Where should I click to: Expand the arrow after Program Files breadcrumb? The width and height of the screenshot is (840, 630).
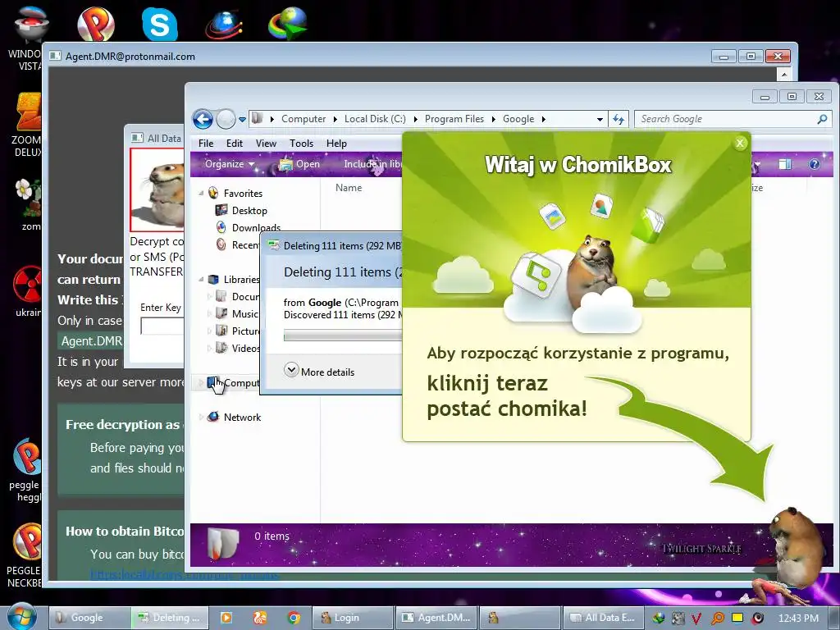(x=493, y=119)
